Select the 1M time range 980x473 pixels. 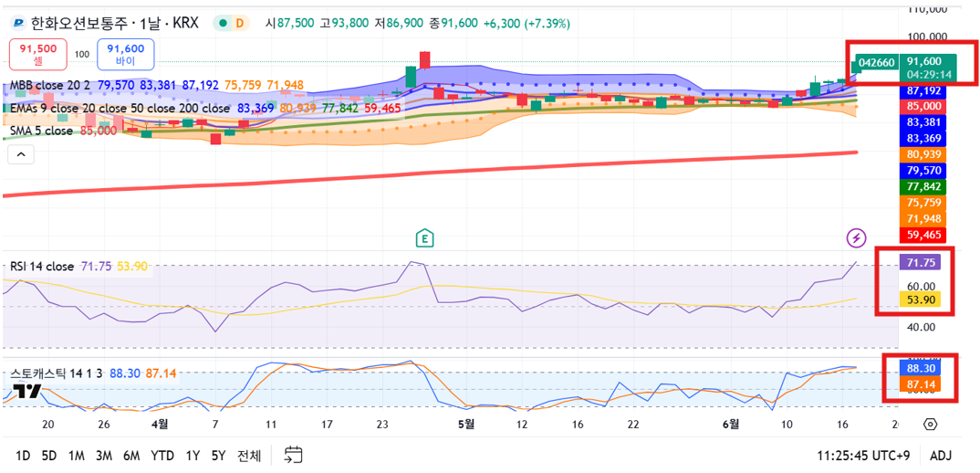77,456
